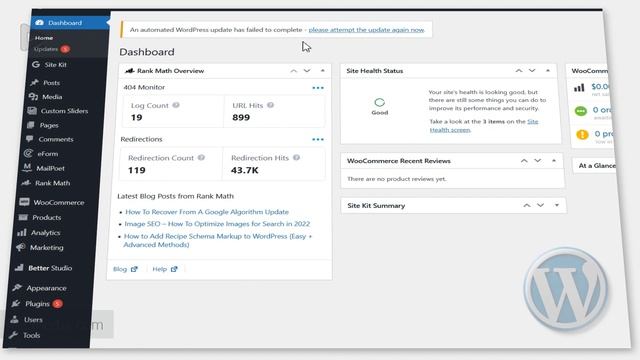This screenshot has height=360, width=640.
Task: Click the Good site health circle indicator
Action: pyautogui.click(x=380, y=102)
